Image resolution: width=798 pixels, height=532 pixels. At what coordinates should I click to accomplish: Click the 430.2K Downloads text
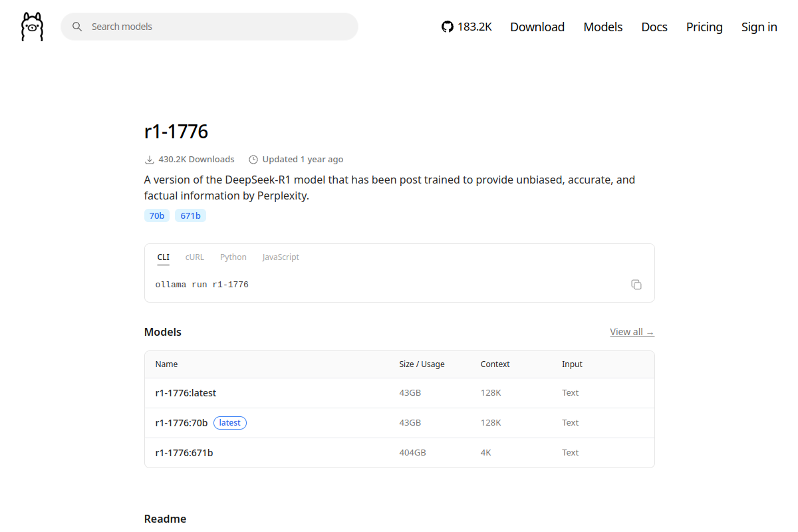coord(196,160)
